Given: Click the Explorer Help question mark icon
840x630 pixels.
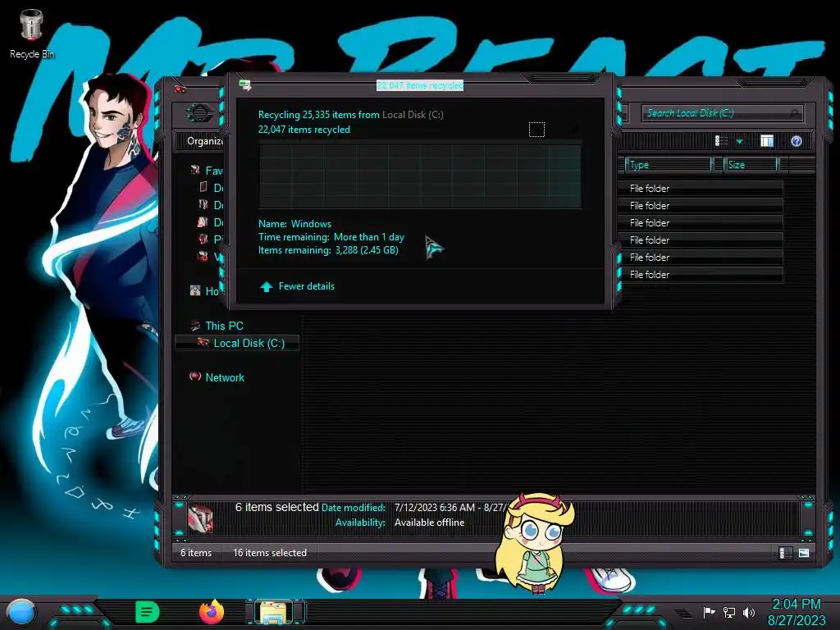Looking at the screenshot, I should click(x=796, y=141).
